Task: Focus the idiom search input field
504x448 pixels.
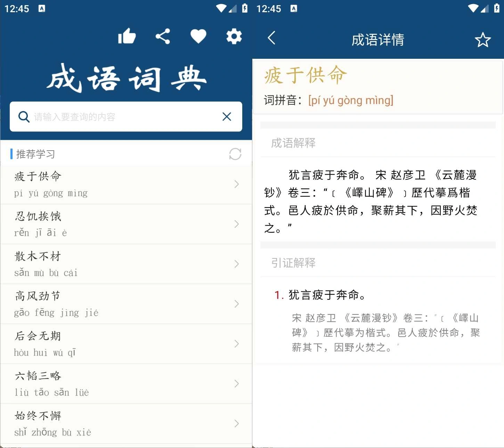Action: click(x=126, y=117)
